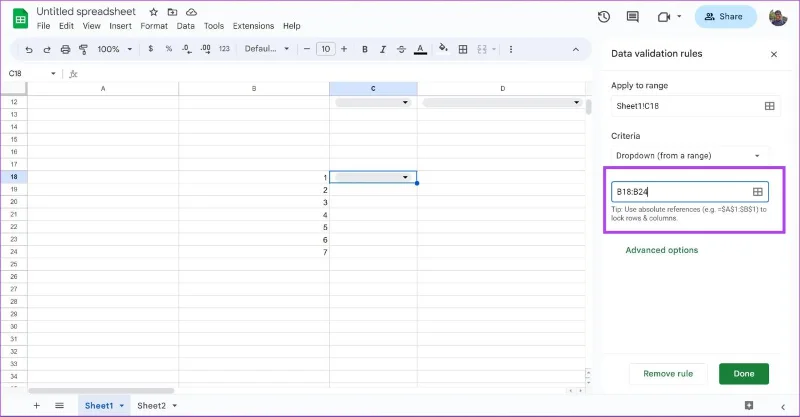Open the Tools menu
This screenshot has height=417, width=800.
coord(214,26)
